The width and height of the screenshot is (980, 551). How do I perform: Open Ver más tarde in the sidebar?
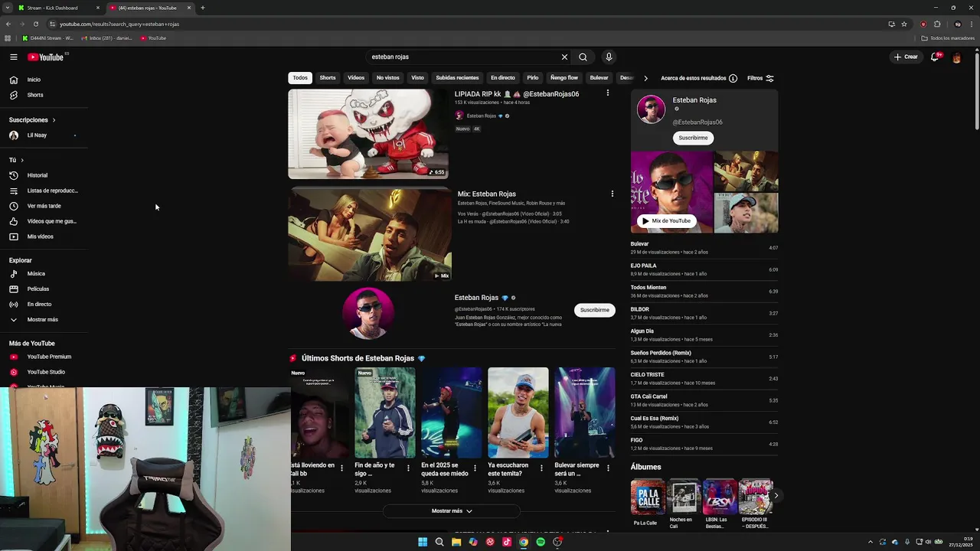[x=44, y=206]
